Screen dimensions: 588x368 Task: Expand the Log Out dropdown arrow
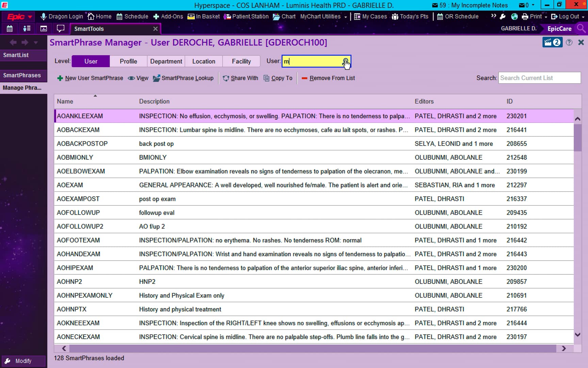[x=583, y=17]
